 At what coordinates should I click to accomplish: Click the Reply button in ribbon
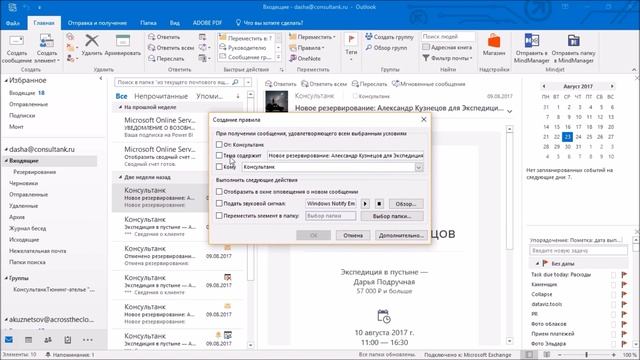pyautogui.click(x=164, y=37)
